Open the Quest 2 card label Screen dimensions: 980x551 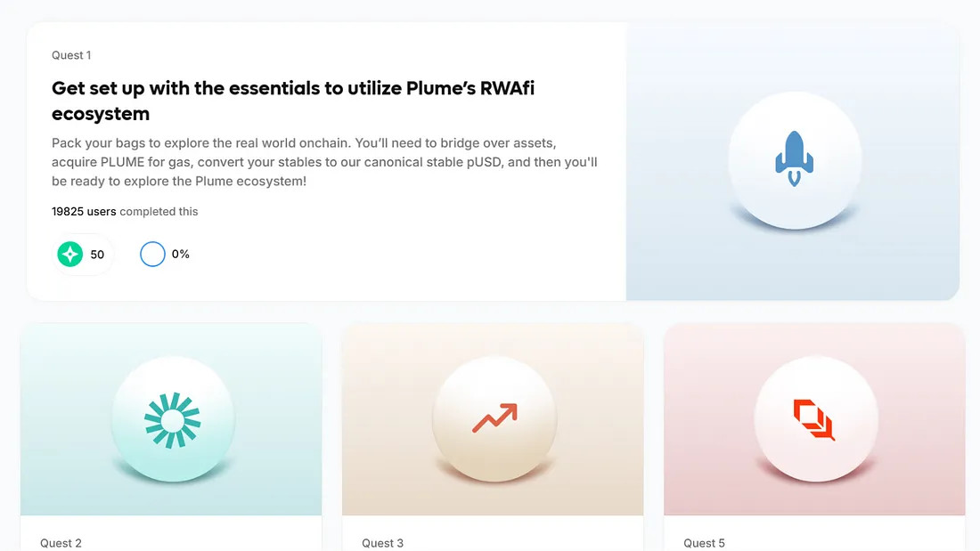[x=61, y=543]
